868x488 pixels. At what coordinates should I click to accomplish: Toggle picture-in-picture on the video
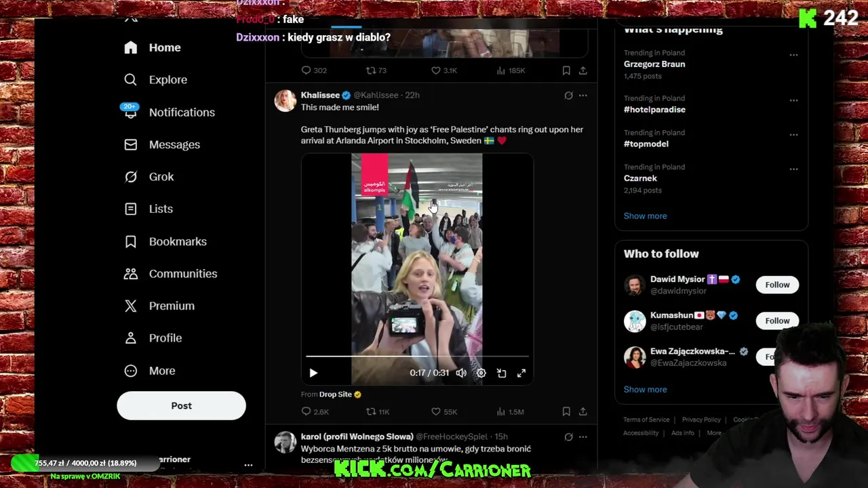point(501,373)
